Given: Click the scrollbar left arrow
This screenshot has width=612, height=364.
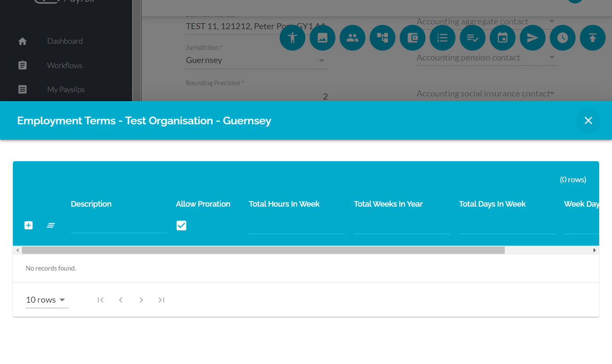Looking at the screenshot, I should coord(18,250).
